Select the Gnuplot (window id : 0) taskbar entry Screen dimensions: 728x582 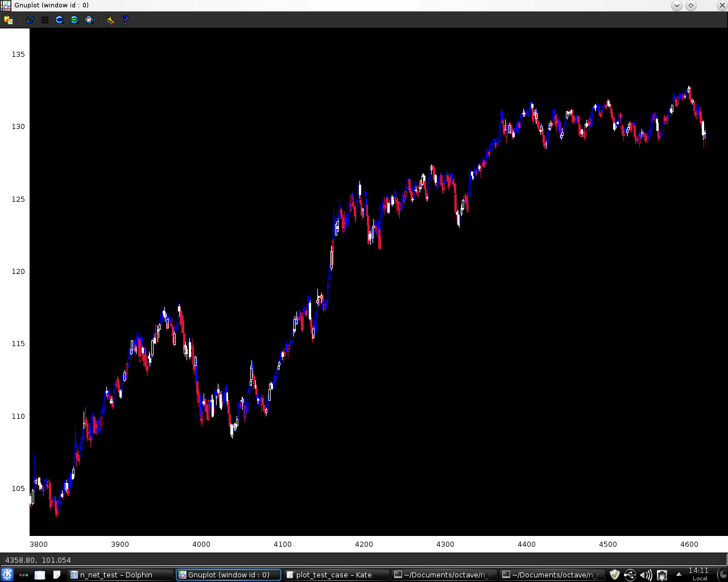(229, 575)
